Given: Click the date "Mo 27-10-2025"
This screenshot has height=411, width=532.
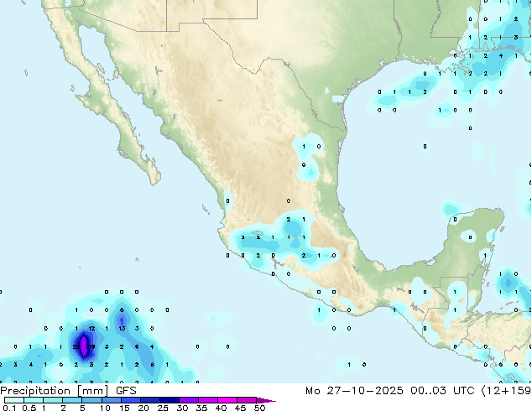Looking at the screenshot, I should [x=354, y=391].
